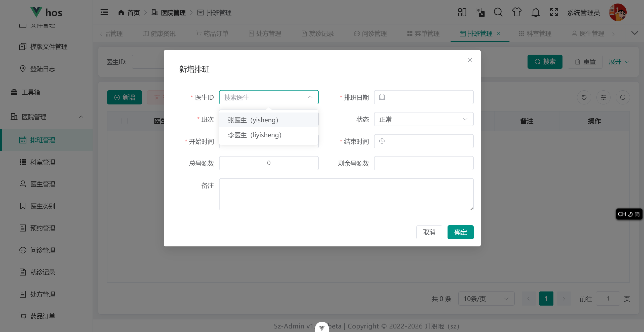The height and width of the screenshot is (332, 644).
Task: Select 张医生 (yisheng) from dropdown list
Action: pyautogui.click(x=253, y=120)
